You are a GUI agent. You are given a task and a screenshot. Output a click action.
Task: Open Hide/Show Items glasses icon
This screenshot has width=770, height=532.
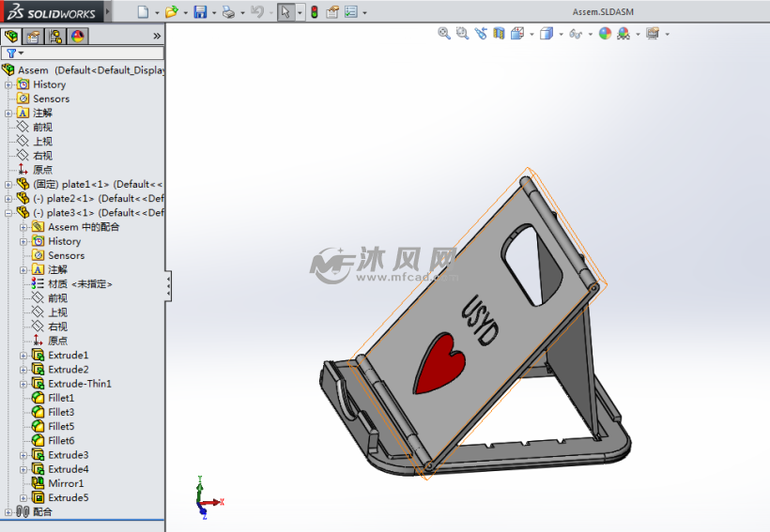pyautogui.click(x=576, y=34)
